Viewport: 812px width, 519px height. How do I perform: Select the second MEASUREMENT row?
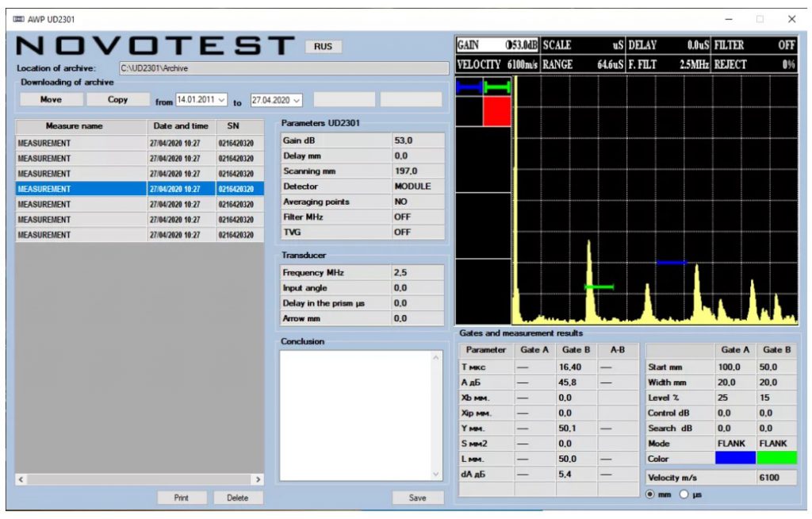point(140,158)
